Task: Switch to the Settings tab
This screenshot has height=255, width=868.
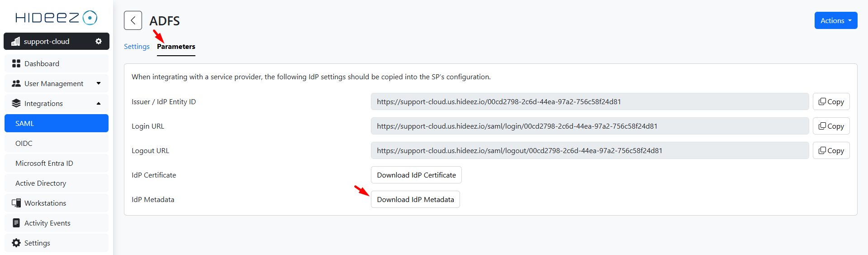Action: click(137, 47)
